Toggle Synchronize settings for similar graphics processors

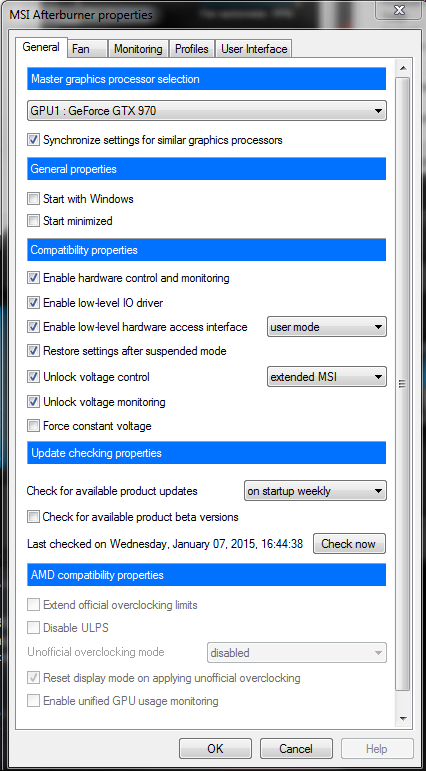(33, 140)
